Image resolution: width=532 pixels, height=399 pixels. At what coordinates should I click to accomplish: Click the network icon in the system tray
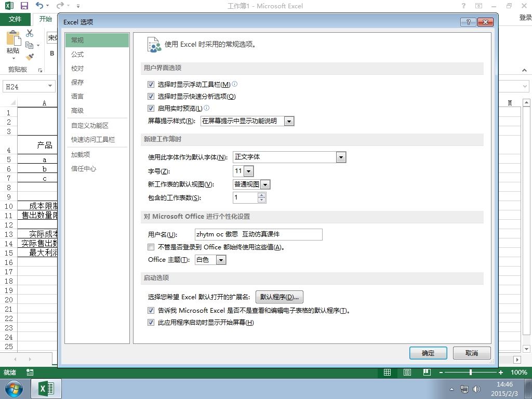click(464, 389)
